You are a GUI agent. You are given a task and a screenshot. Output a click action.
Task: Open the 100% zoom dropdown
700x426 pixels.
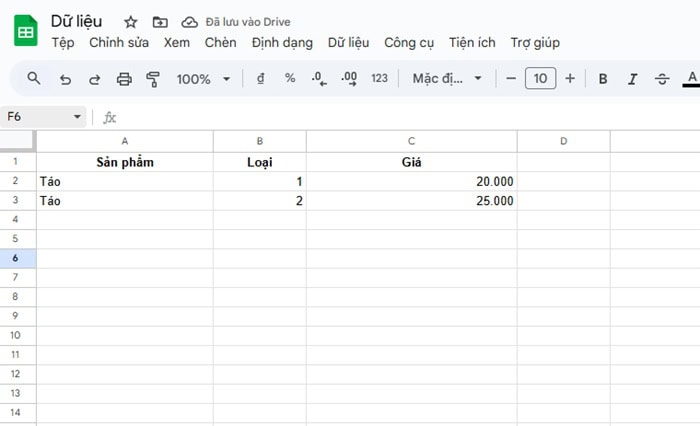coord(203,78)
